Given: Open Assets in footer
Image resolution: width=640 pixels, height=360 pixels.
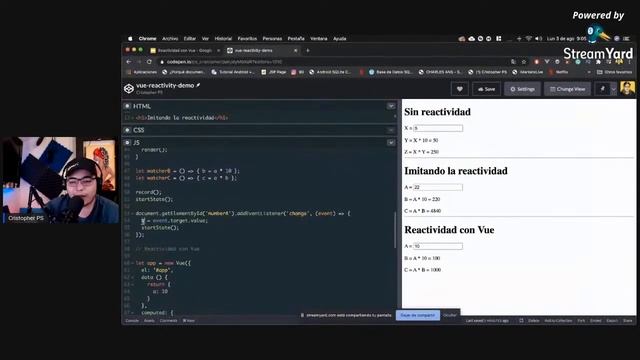Looking at the screenshot, I should tap(149, 321).
